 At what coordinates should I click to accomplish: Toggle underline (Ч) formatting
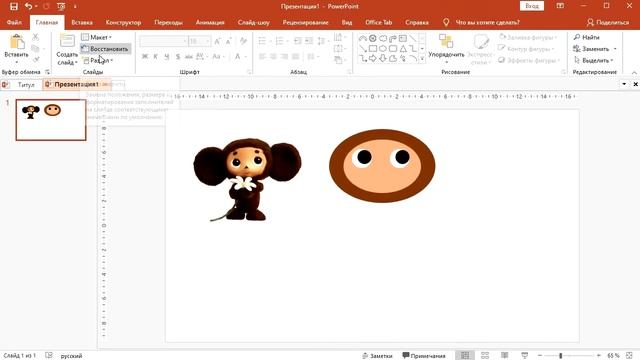pos(167,56)
